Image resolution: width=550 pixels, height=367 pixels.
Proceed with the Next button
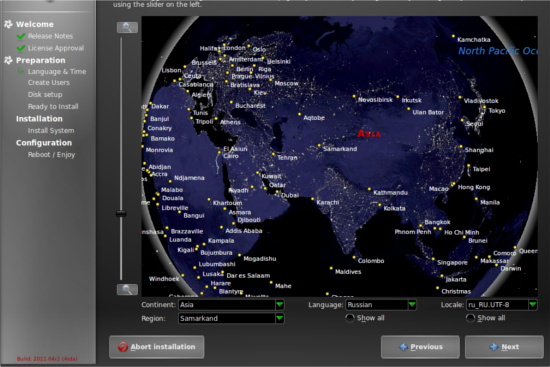(504, 347)
